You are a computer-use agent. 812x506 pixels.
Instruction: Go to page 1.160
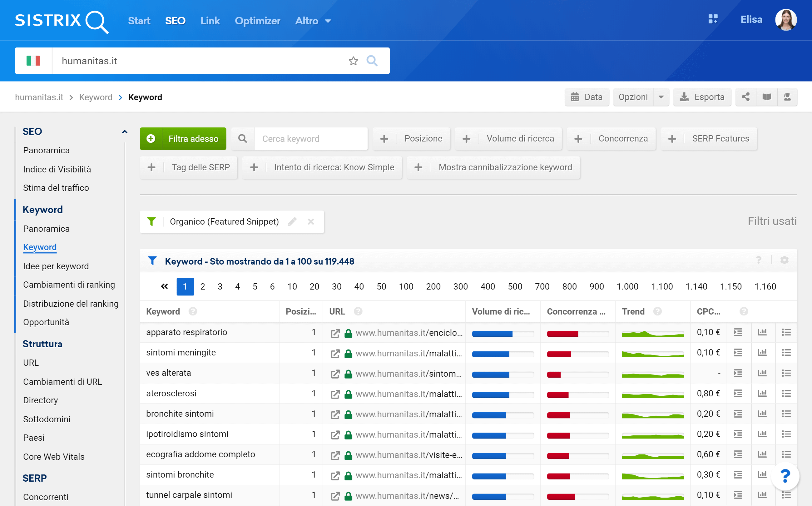[765, 286]
